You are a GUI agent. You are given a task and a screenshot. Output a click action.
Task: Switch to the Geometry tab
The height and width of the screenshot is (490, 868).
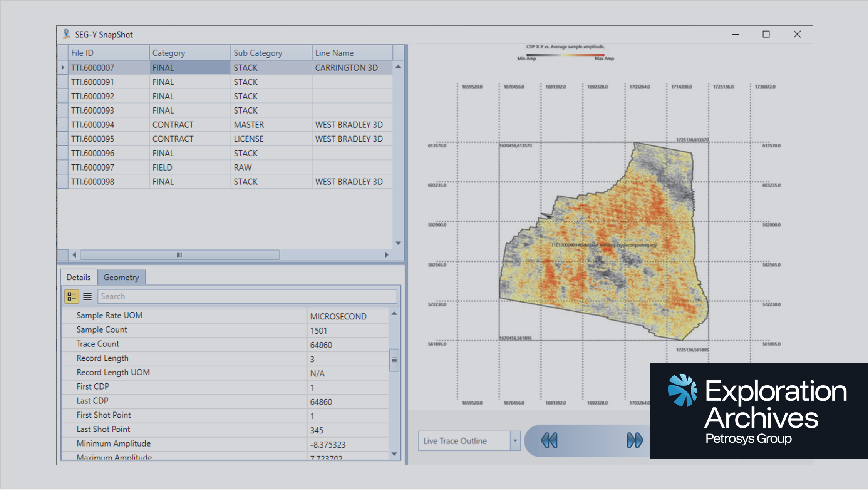121,277
